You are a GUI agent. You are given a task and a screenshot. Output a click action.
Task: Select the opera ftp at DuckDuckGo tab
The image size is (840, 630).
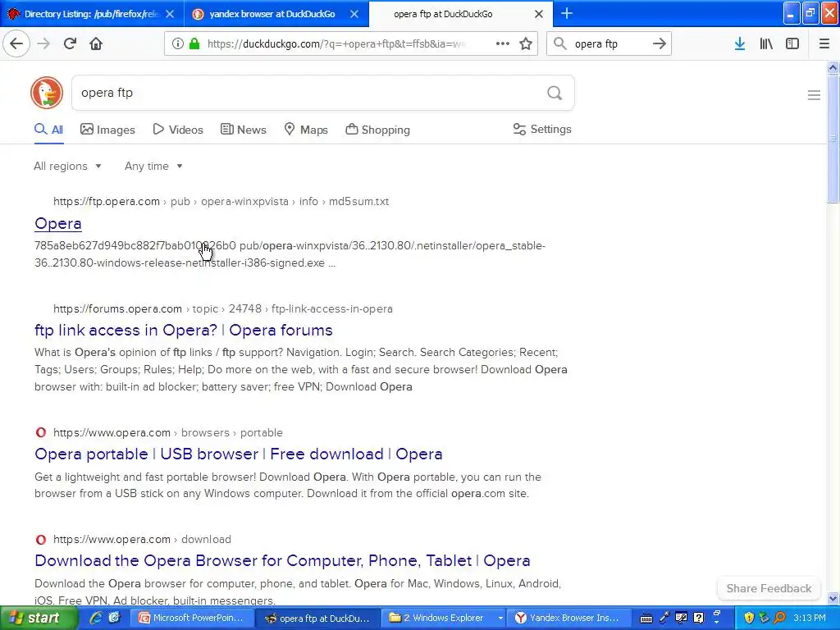tap(443, 14)
